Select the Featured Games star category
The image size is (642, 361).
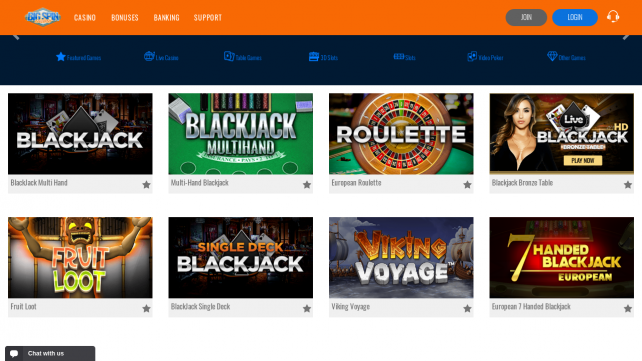click(79, 57)
